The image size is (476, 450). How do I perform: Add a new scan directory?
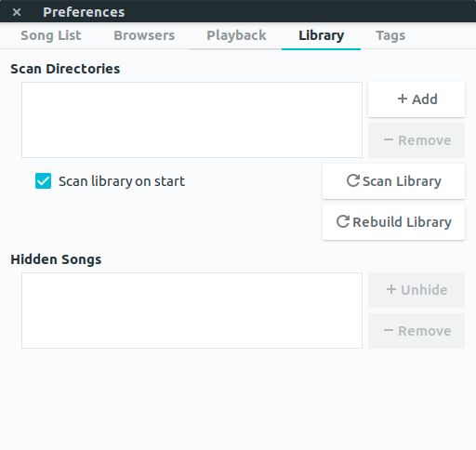pyautogui.click(x=416, y=99)
